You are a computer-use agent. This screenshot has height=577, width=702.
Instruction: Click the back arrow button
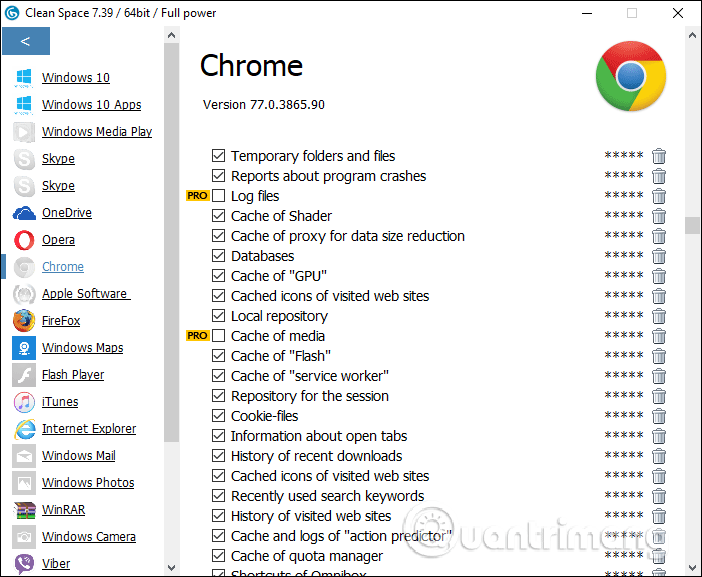pos(26,41)
